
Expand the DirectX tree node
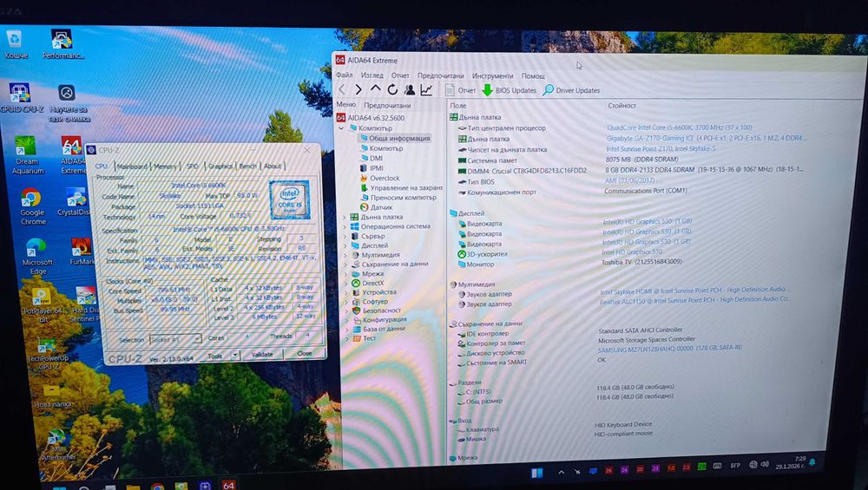pos(346,283)
